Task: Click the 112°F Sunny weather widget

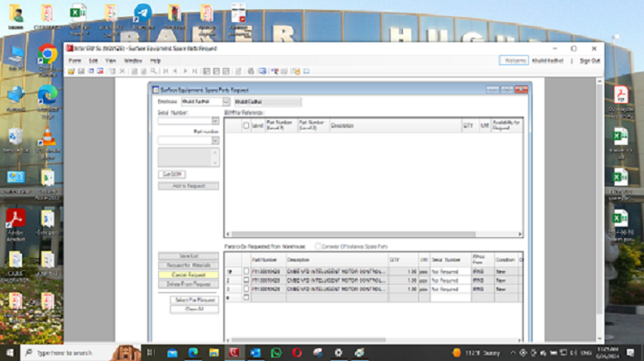Action: pos(477,353)
